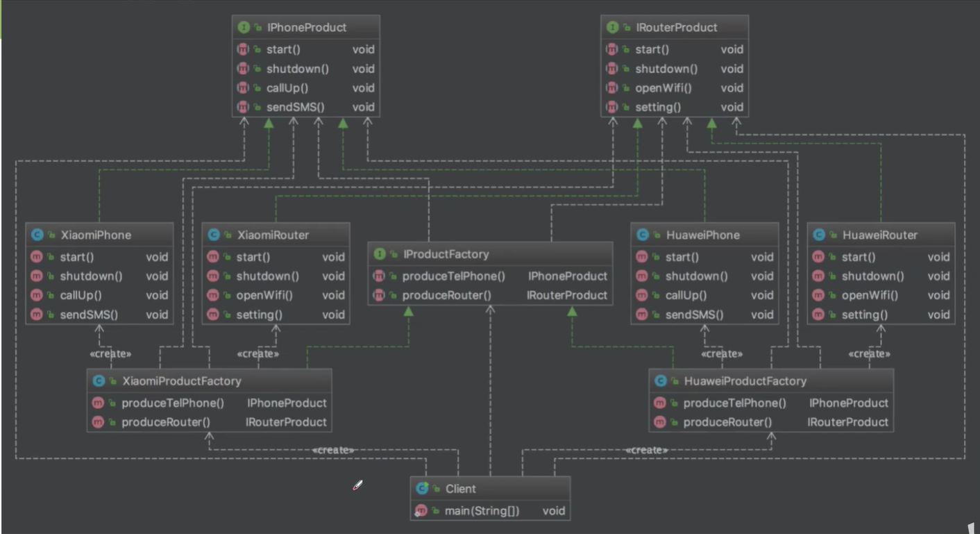The width and height of the screenshot is (980, 534).
Task: Click method icon of IRouterProduct setting()
Action: click(x=611, y=107)
